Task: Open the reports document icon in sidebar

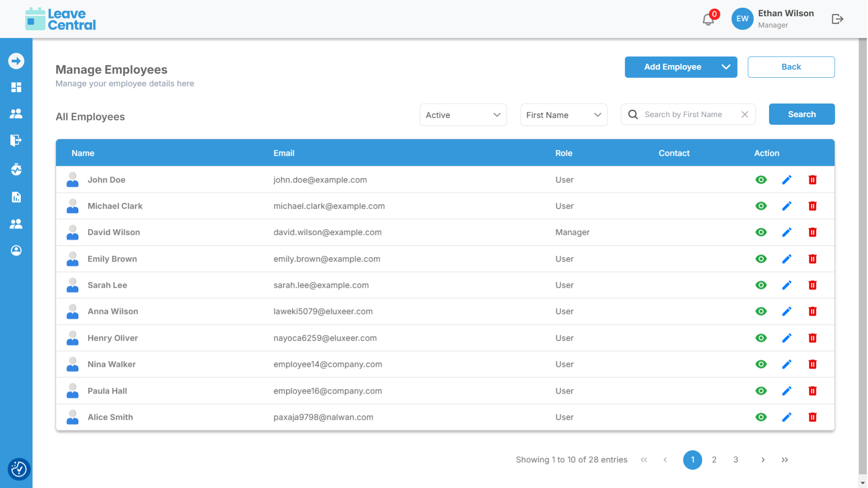Action: pos(16,197)
